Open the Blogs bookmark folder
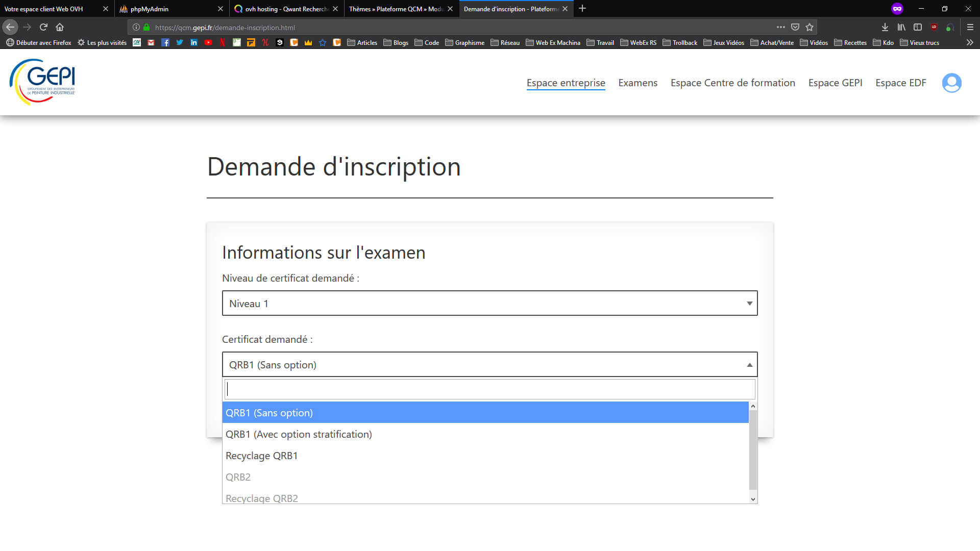 396,43
